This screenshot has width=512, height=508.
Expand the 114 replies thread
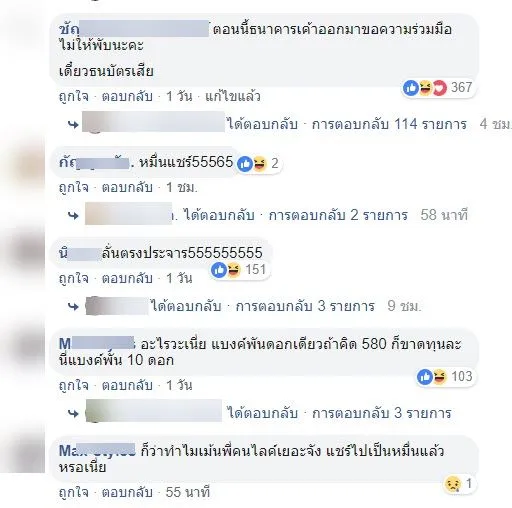389,124
